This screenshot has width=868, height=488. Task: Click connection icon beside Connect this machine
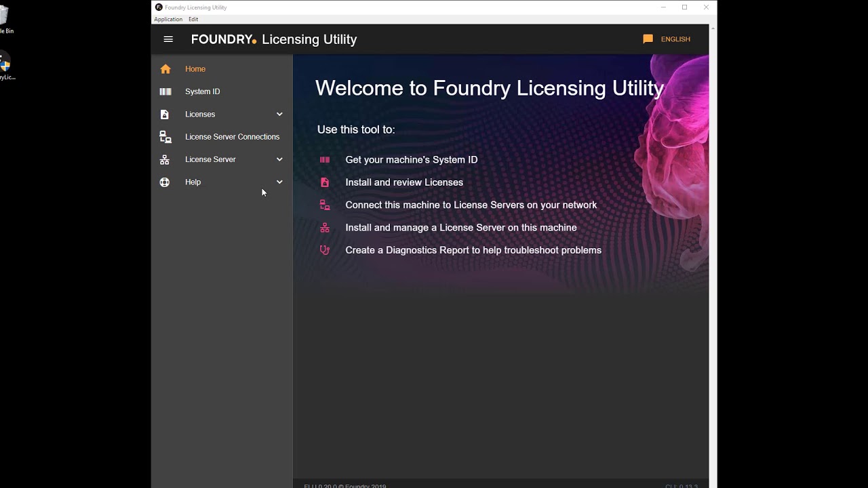[325, 205]
